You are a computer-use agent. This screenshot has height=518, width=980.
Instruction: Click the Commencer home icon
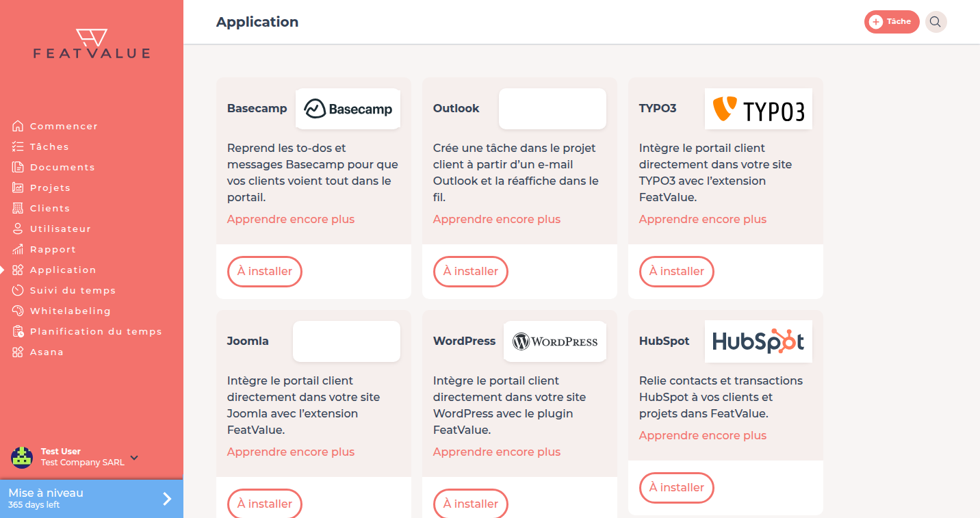(18, 126)
